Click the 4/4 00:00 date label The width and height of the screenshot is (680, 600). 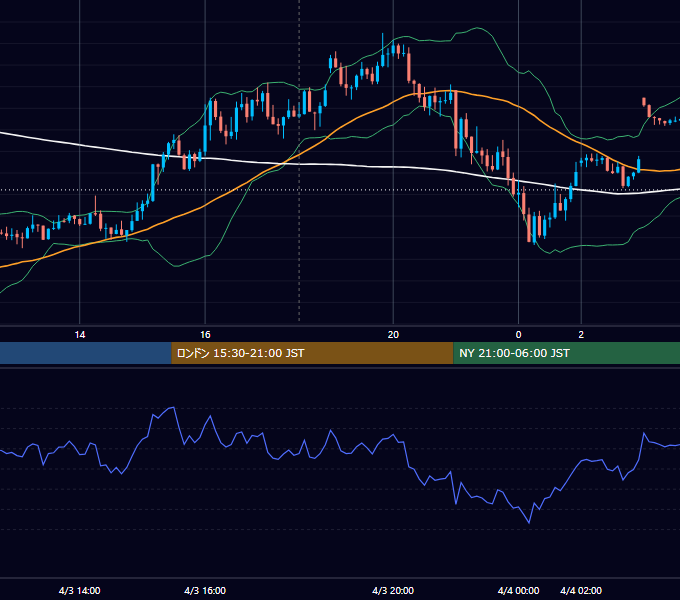(x=518, y=590)
